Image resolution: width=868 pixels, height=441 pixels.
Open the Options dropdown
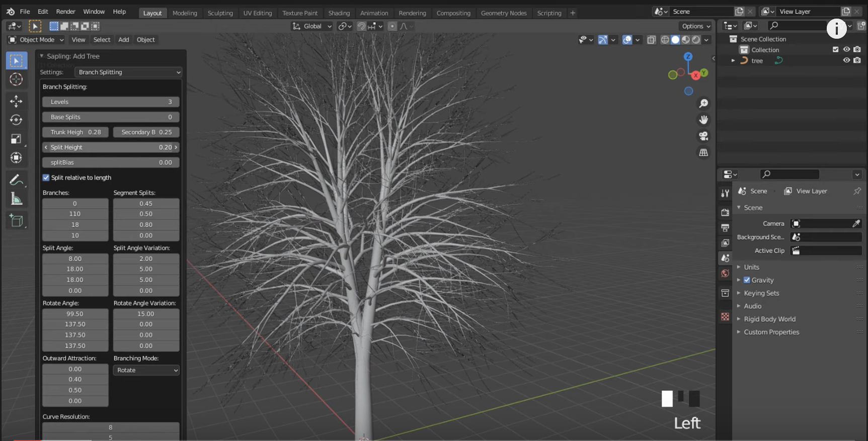tap(696, 26)
